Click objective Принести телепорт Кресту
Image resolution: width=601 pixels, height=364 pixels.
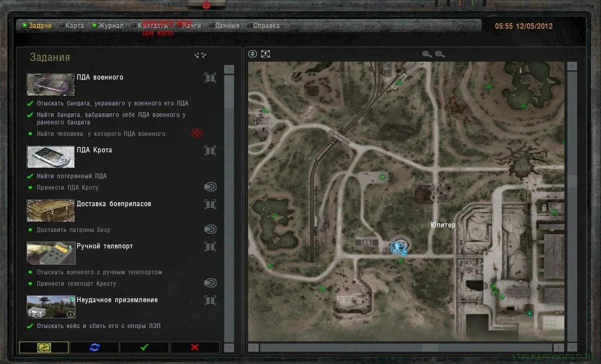pyautogui.click(x=76, y=284)
